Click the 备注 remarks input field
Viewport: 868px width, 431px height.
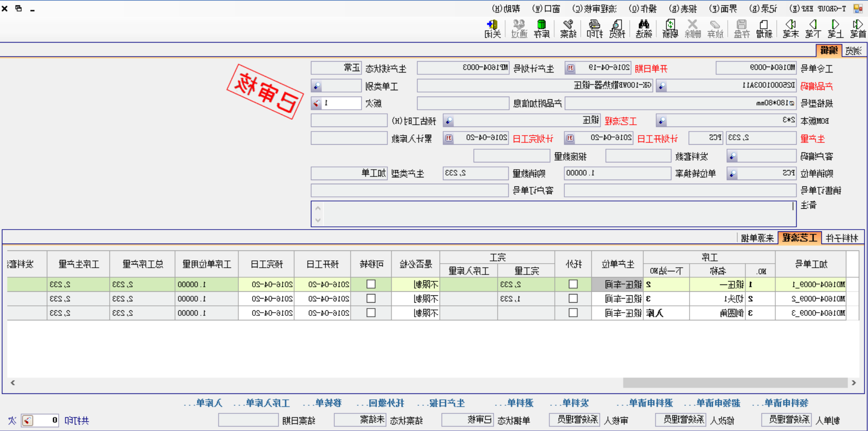point(554,213)
